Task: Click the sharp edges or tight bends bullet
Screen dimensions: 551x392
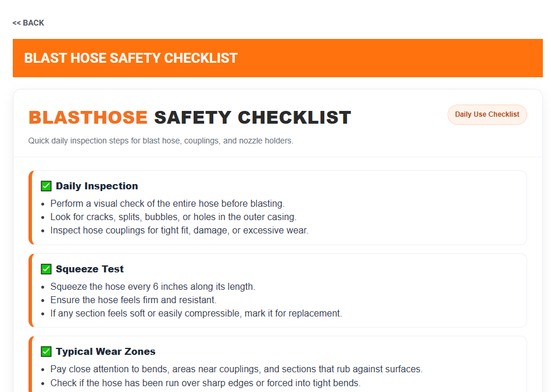Action: [205, 383]
